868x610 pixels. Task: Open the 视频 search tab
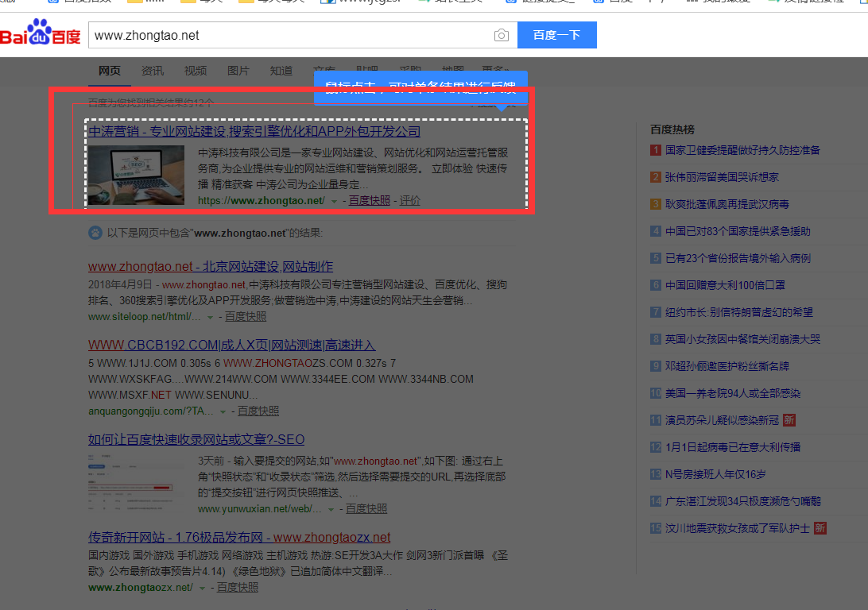[196, 71]
